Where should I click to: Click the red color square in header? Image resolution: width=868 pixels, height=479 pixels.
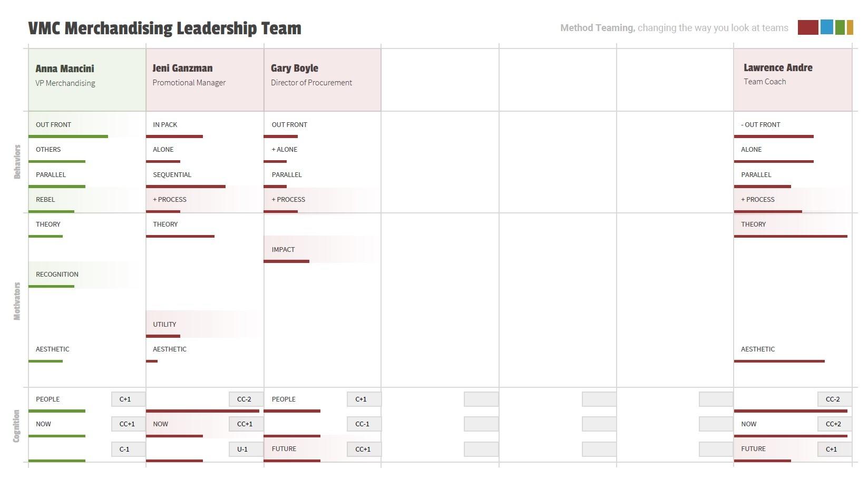[x=808, y=27]
